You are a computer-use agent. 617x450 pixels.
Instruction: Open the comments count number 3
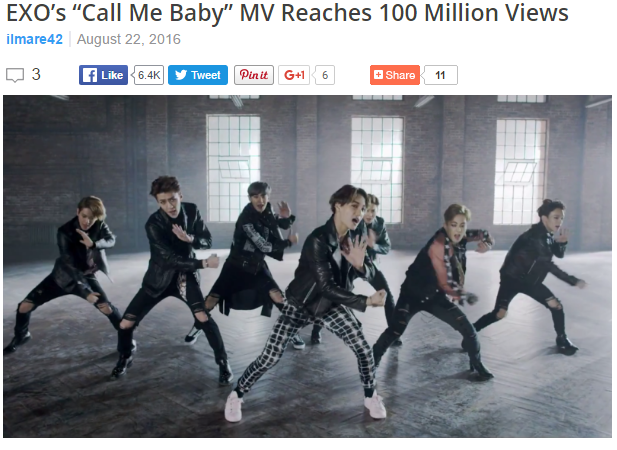coord(36,74)
